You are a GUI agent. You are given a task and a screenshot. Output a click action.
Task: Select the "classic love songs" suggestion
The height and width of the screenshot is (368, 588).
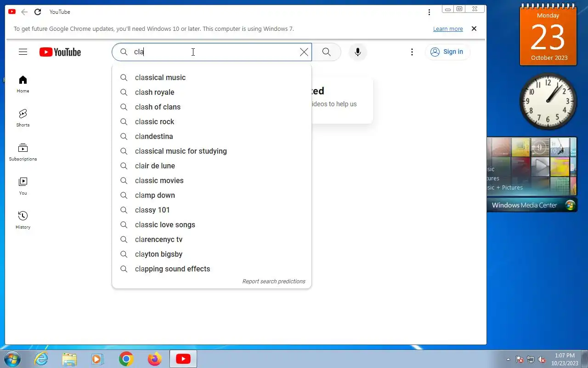pos(212,224)
